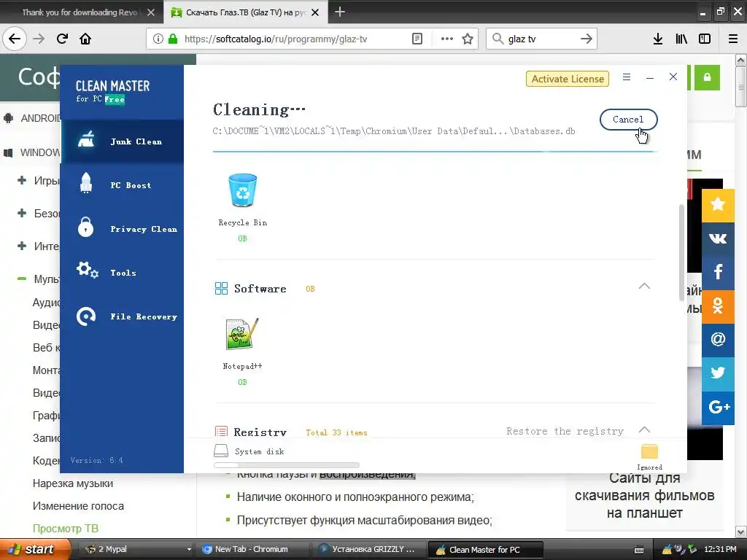Screen dimensions: 747x560
Task: Click the Registry category list icon
Action: click(221, 432)
